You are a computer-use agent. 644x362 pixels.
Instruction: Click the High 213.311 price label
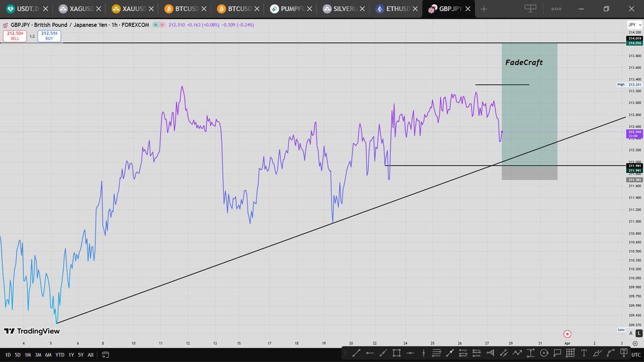tap(630, 85)
